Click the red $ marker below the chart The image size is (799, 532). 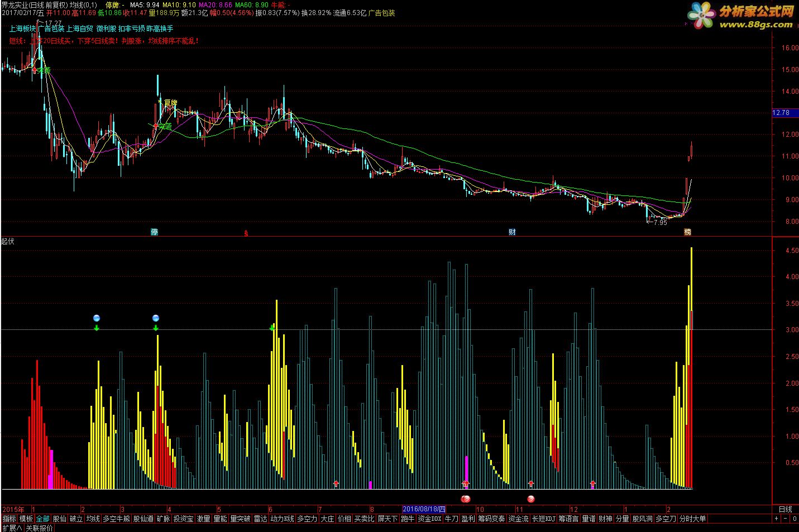coord(246,233)
